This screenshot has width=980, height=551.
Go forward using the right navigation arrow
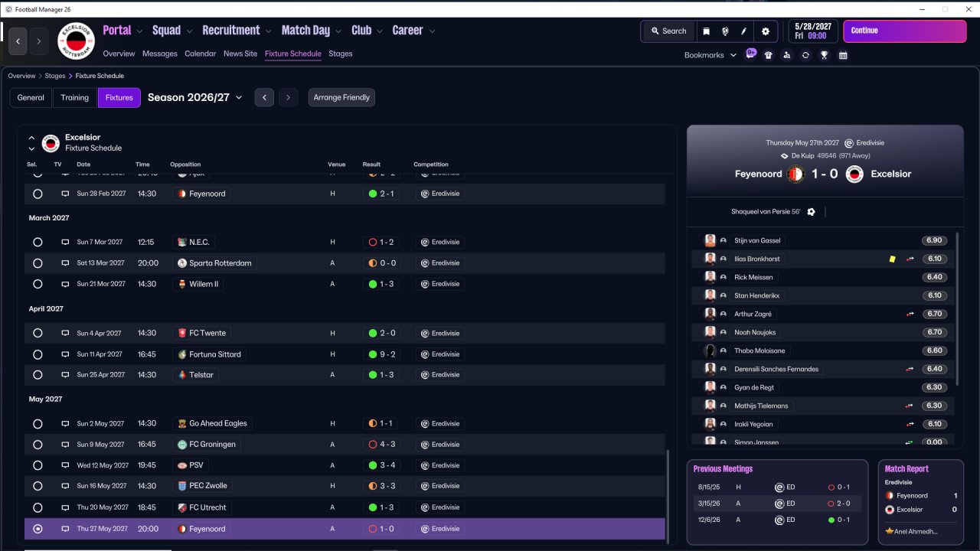(x=38, y=41)
